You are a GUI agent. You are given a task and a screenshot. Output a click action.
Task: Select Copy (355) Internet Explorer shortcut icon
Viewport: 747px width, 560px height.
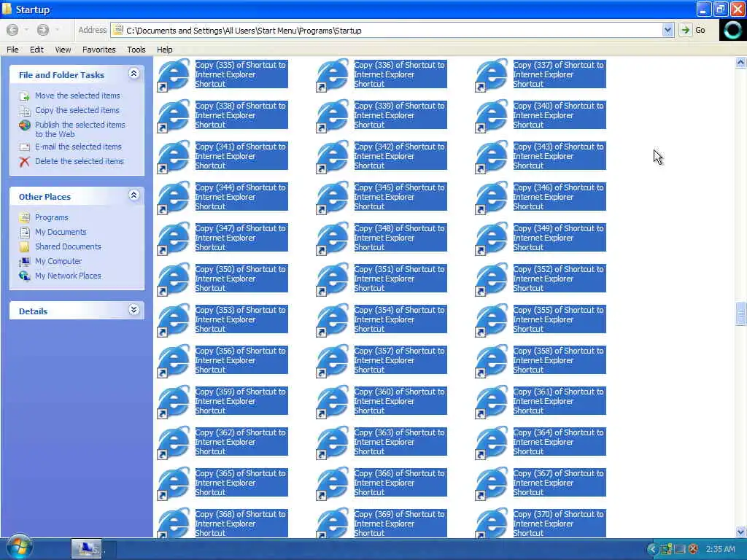492,320
